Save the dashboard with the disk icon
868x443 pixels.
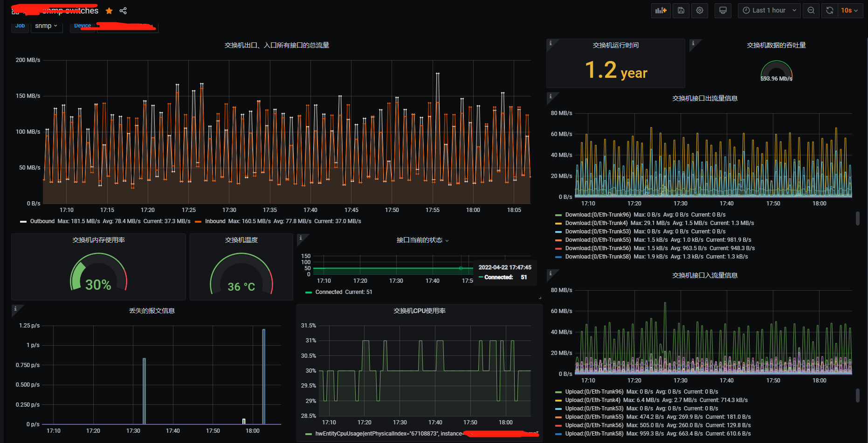[x=681, y=10]
